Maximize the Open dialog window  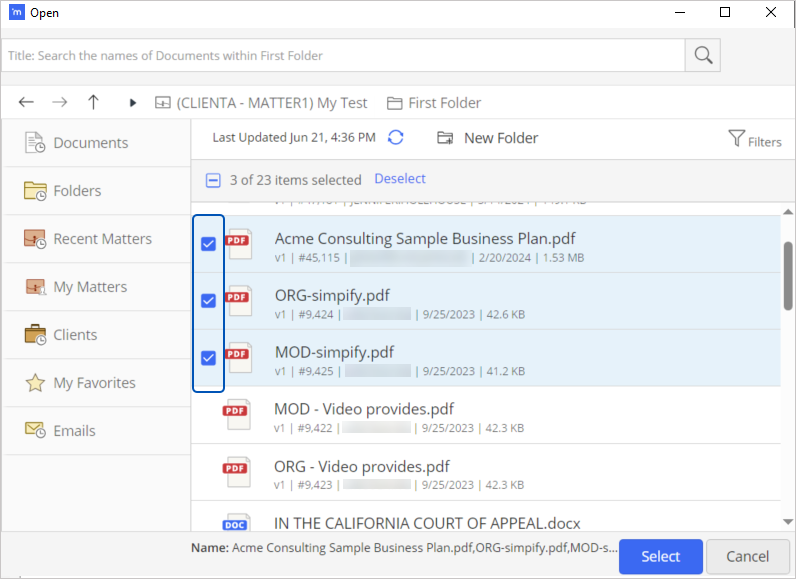pyautogui.click(x=725, y=12)
